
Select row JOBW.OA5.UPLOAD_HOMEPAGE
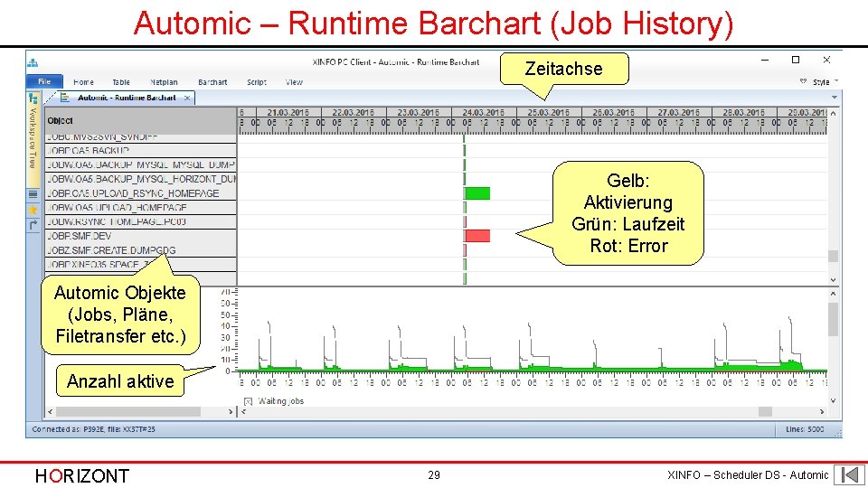click(141, 208)
